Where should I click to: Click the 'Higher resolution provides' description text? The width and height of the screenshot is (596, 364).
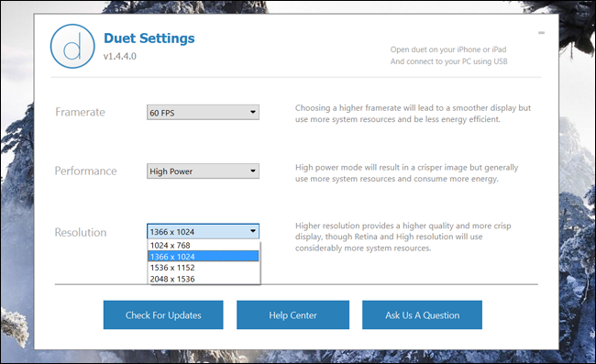pyautogui.click(x=403, y=237)
